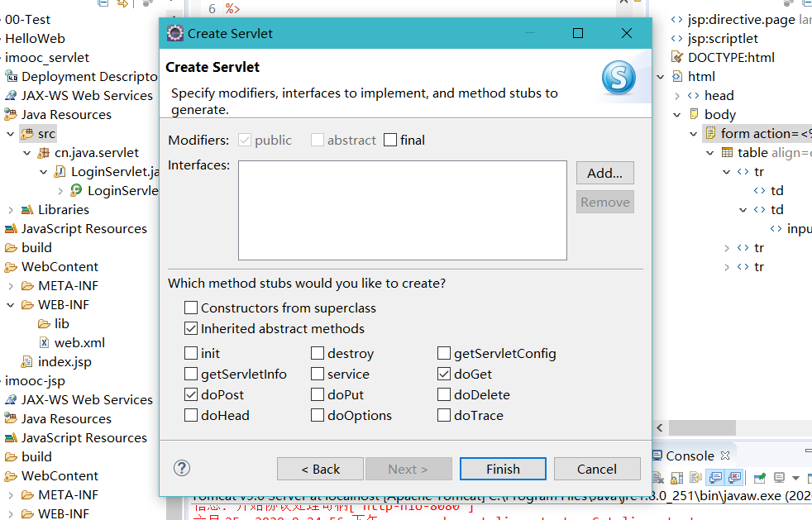The image size is (812, 520).
Task: Click Show Console When Standard Out Changes
Action: click(716, 478)
